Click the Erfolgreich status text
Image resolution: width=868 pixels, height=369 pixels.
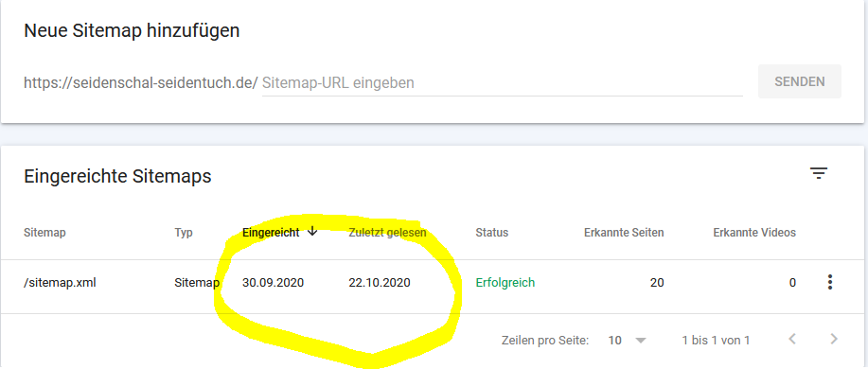(505, 283)
